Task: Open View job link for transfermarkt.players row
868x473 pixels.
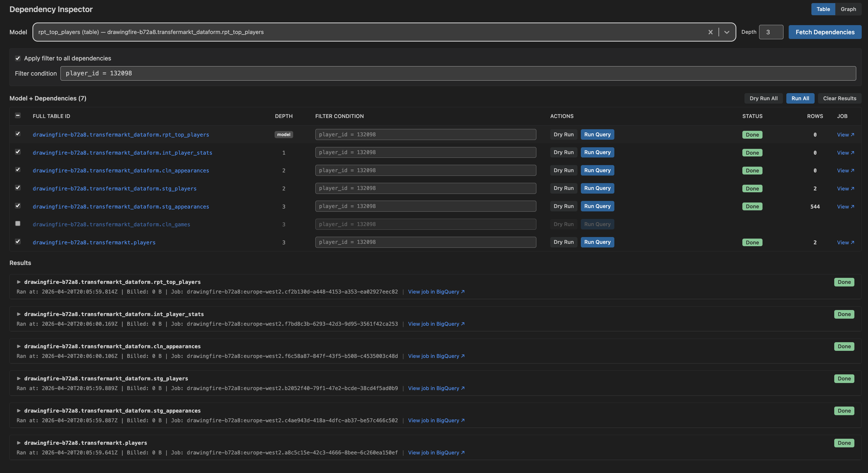Action: click(x=845, y=243)
